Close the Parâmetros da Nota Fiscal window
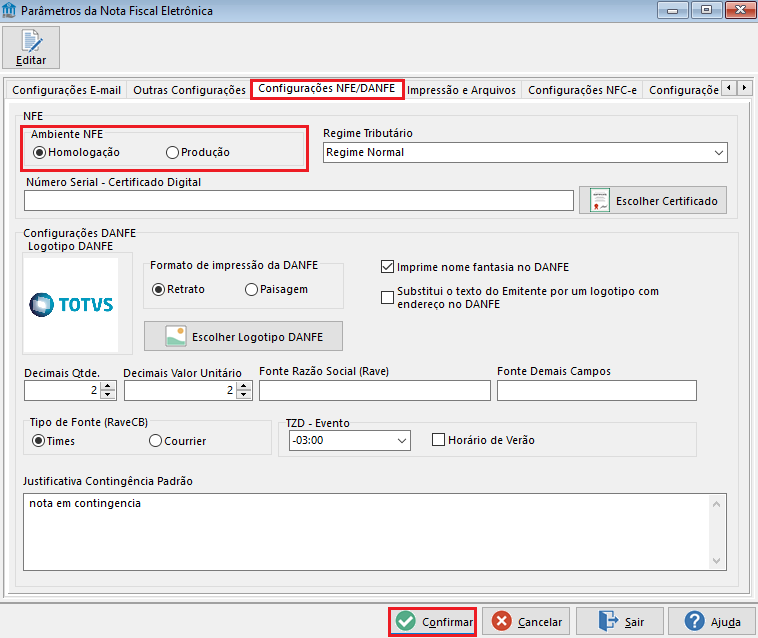Screen dimensions: 758x638 [x=740, y=10]
